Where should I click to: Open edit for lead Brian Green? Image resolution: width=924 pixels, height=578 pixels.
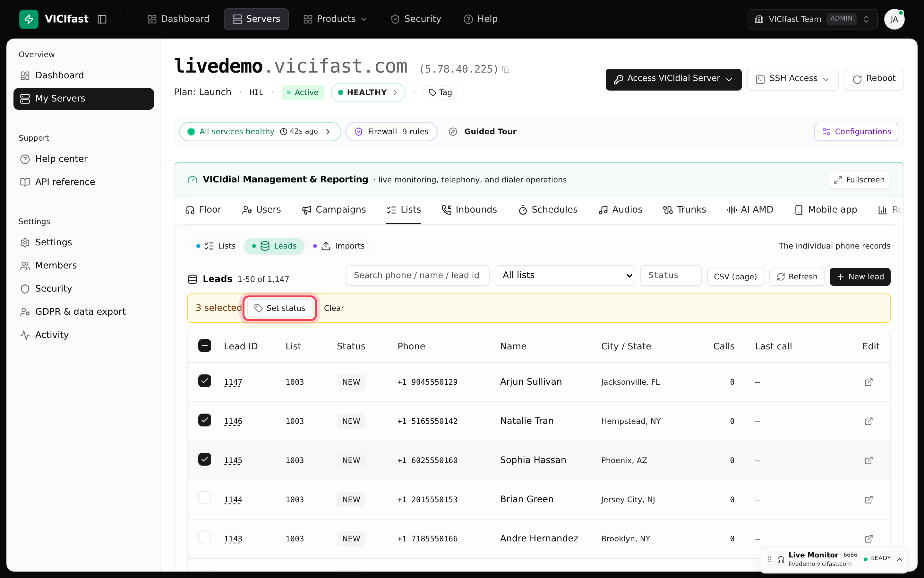868,499
